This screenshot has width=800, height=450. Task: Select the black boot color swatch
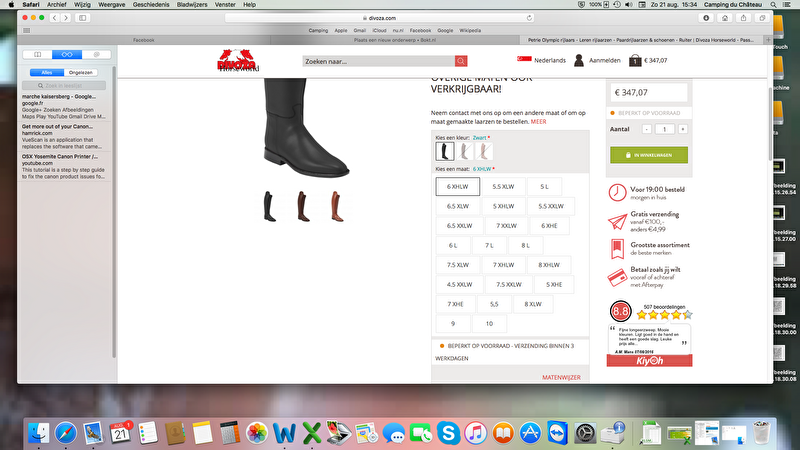tap(445, 151)
